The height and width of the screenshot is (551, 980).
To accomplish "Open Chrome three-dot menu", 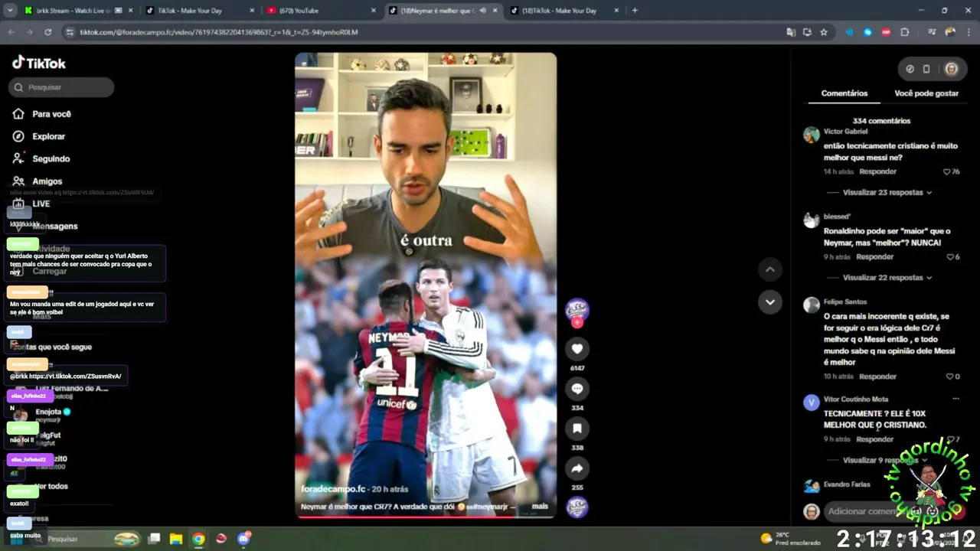I will coord(969,32).
